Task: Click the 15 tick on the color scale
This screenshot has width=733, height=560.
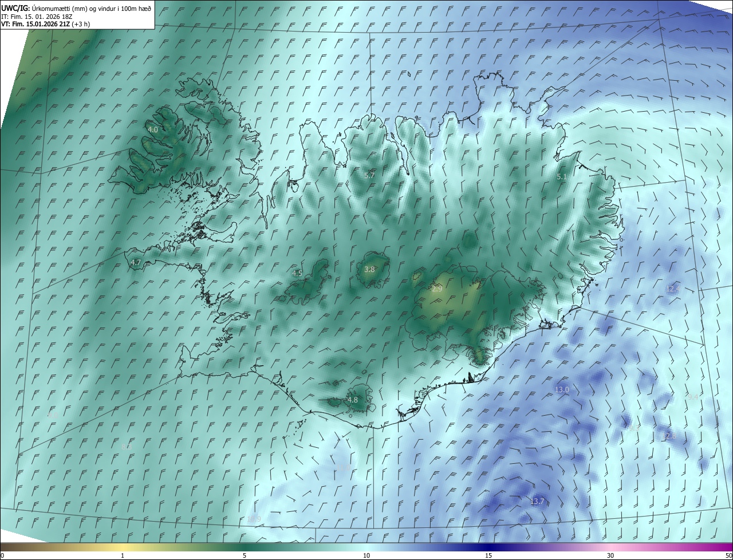Action: point(488,556)
